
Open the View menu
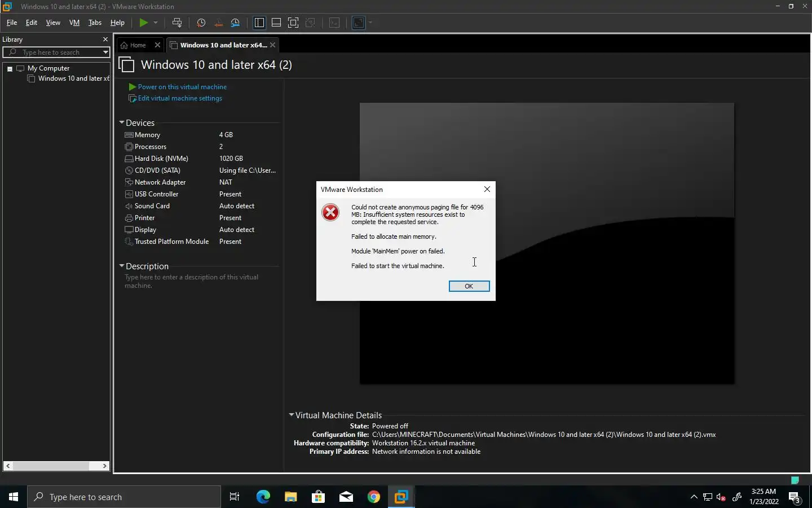[53, 23]
